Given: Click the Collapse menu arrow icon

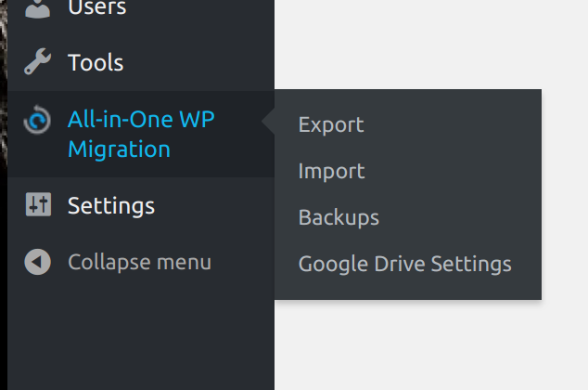Looking at the screenshot, I should (x=37, y=262).
